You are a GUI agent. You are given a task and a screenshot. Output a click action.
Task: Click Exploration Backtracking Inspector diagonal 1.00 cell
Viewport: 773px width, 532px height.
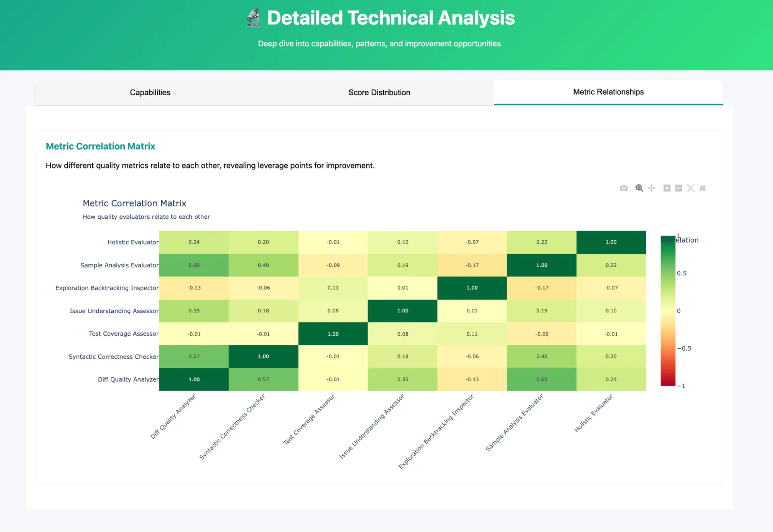click(472, 288)
